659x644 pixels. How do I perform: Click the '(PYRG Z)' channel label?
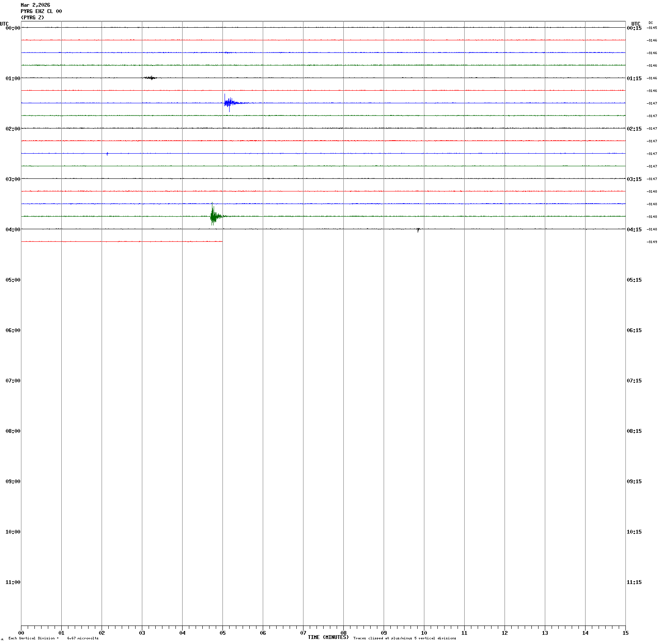32,18
